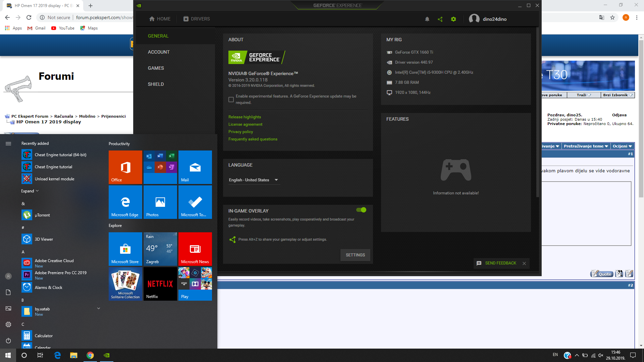Image resolution: width=644 pixels, height=362 pixels.
Task: Click the GeForce Experience notifications bell icon
Action: pyautogui.click(x=427, y=19)
